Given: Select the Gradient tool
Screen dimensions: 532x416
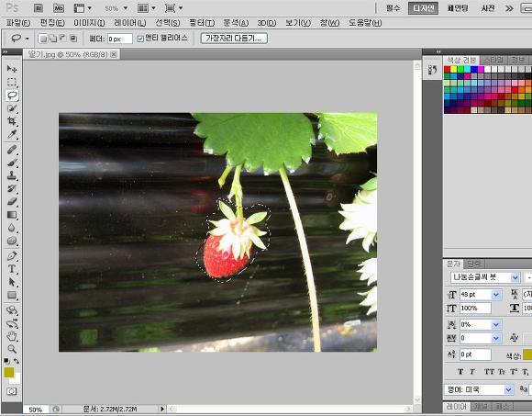Looking at the screenshot, I should coord(12,215).
